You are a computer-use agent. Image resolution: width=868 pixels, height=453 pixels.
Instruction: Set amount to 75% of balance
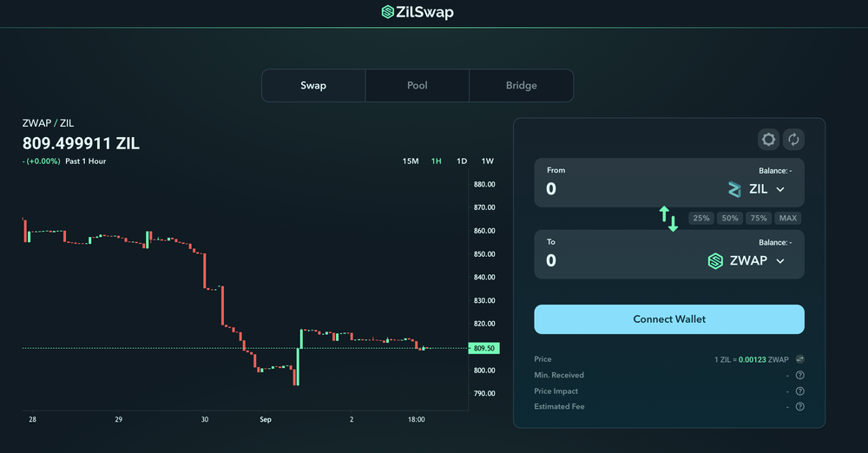[x=759, y=218]
